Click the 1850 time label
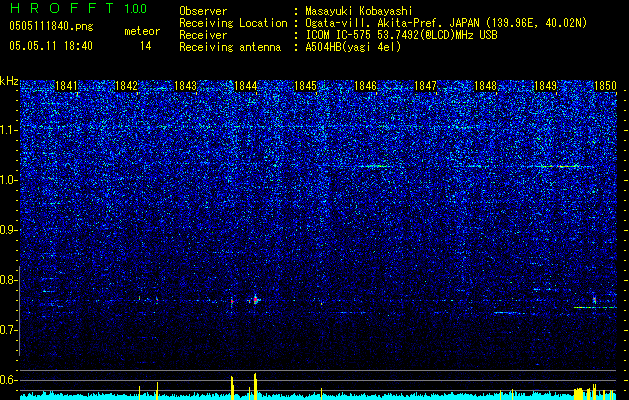Viewport: 629px width, 400px height. (605, 86)
